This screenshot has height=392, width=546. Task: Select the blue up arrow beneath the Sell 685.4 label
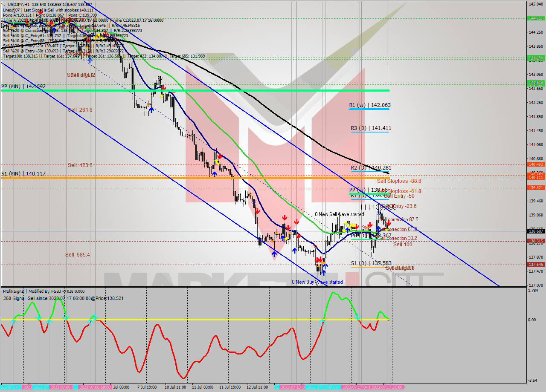[274, 254]
